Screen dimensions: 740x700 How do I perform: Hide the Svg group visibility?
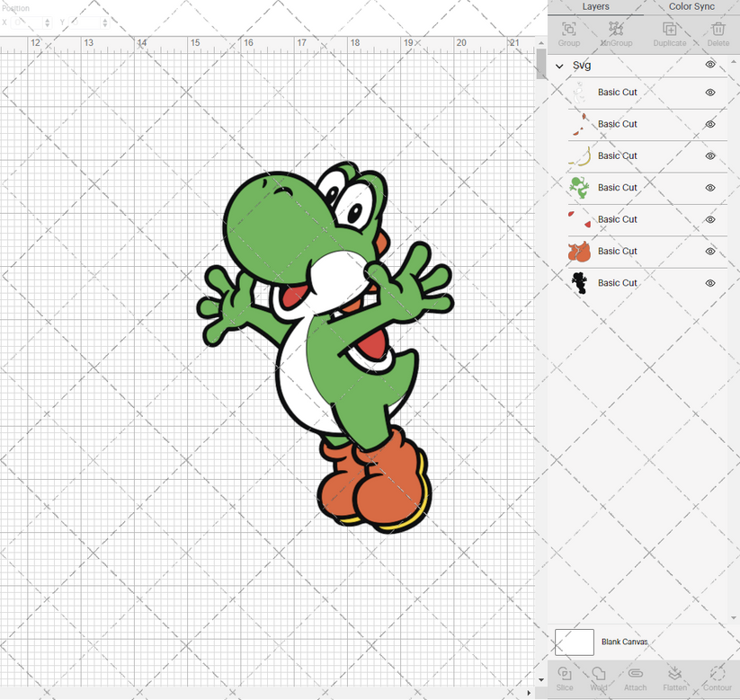pyautogui.click(x=709, y=66)
